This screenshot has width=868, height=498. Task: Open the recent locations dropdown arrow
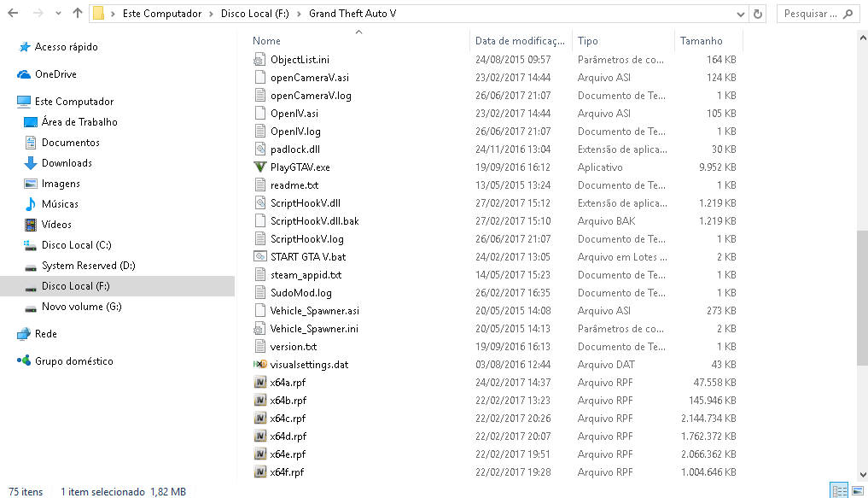click(58, 14)
